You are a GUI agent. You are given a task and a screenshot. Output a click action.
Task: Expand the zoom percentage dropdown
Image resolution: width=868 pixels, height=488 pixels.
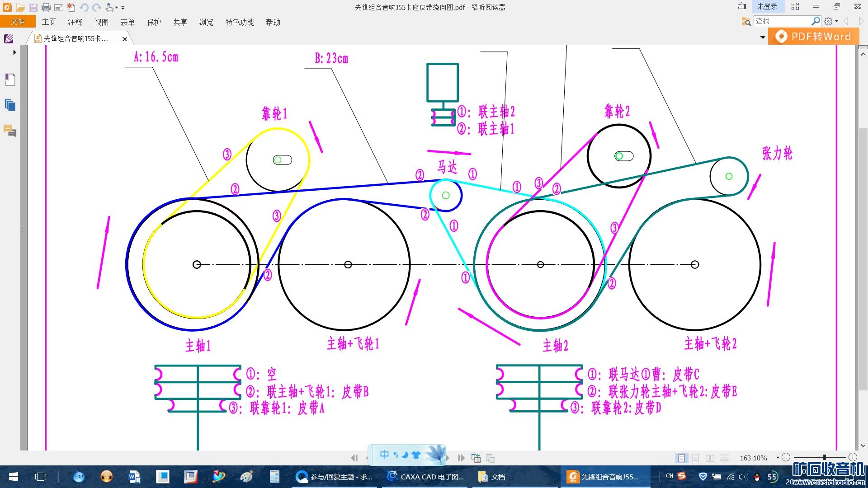778,458
